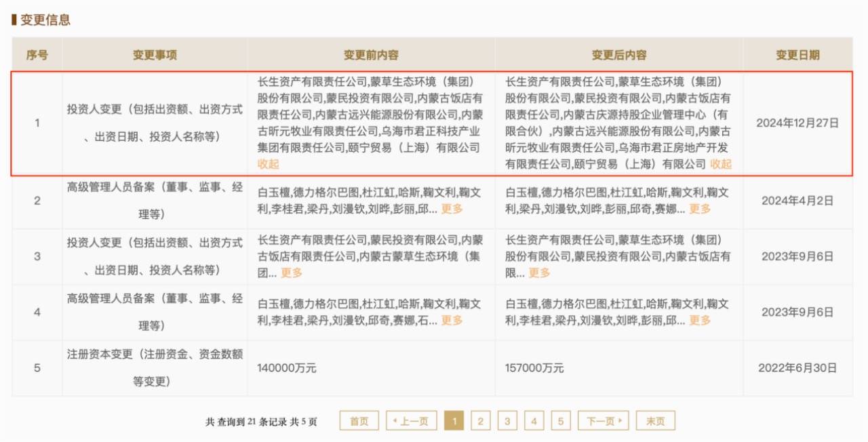Click sequence number 1 cell
Image resolution: width=868 pixels, height=442 pixels.
point(37,123)
